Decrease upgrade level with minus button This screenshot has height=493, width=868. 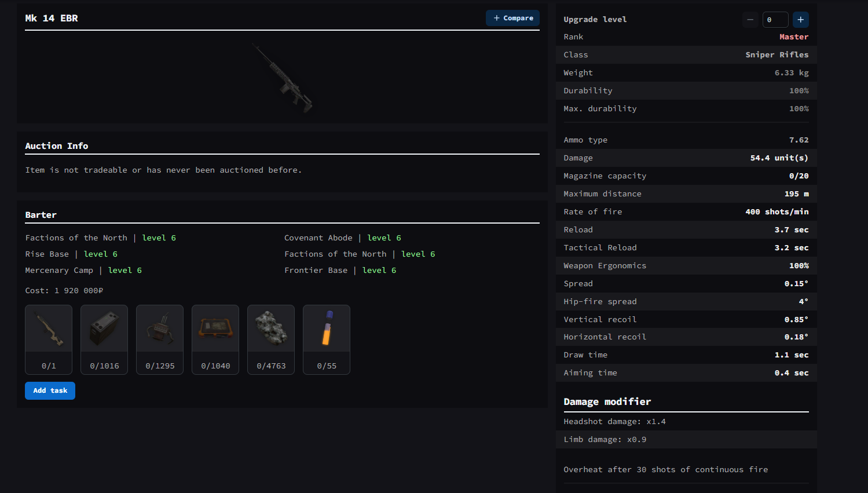pyautogui.click(x=750, y=20)
